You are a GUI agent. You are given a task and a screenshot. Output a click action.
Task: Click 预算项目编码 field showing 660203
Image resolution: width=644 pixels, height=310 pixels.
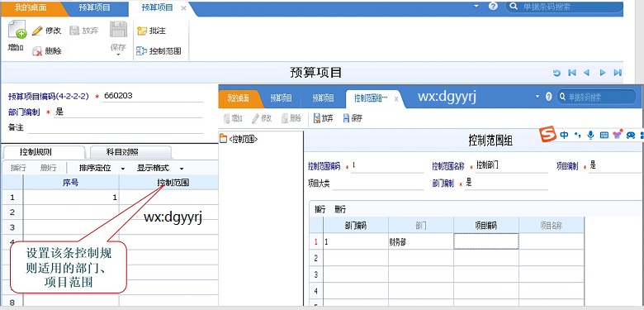pyautogui.click(x=153, y=96)
